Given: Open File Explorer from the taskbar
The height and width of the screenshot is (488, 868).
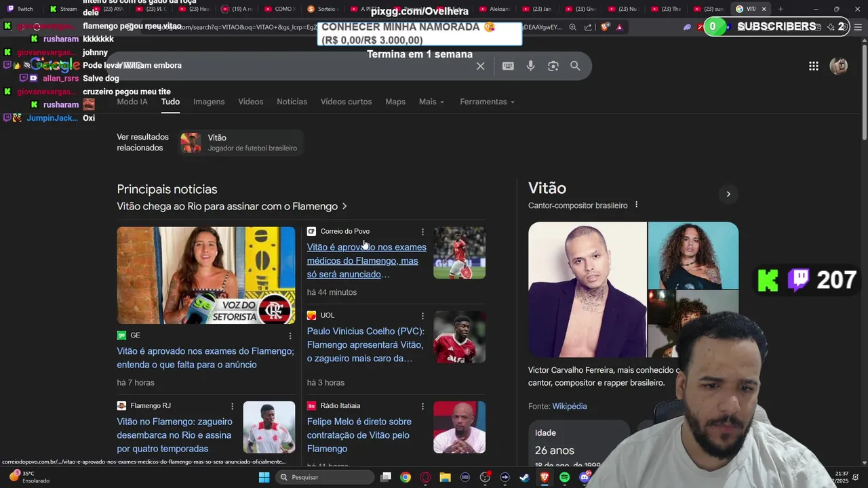Looking at the screenshot, I should coord(445,477).
